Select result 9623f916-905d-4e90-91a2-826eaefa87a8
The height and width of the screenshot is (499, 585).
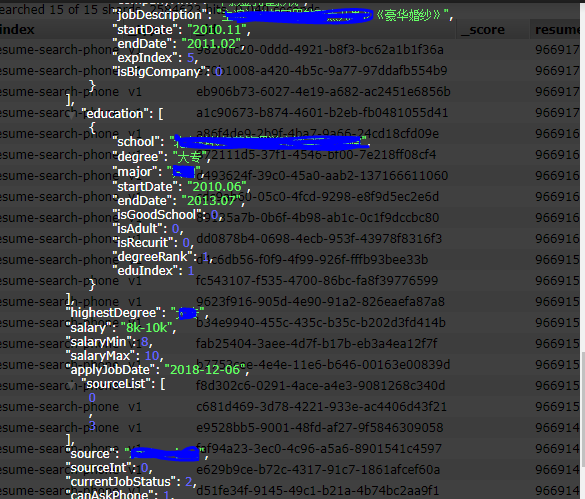coord(320,301)
